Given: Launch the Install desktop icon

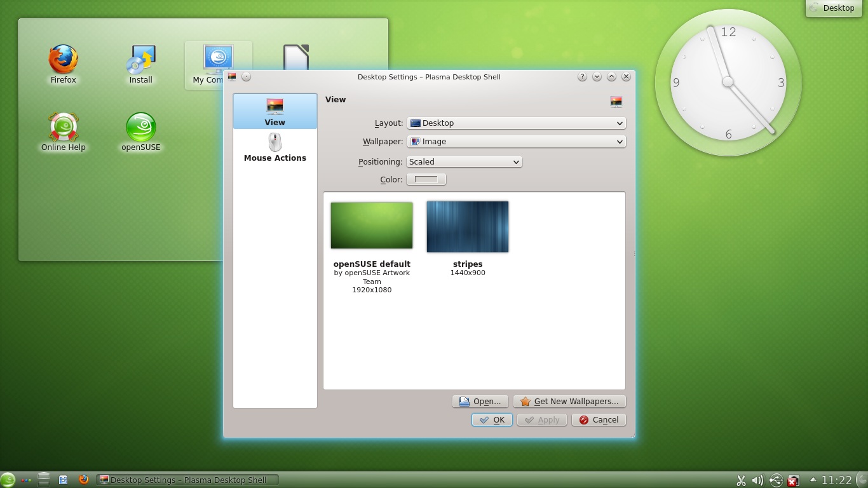Looking at the screenshot, I should coord(141,64).
